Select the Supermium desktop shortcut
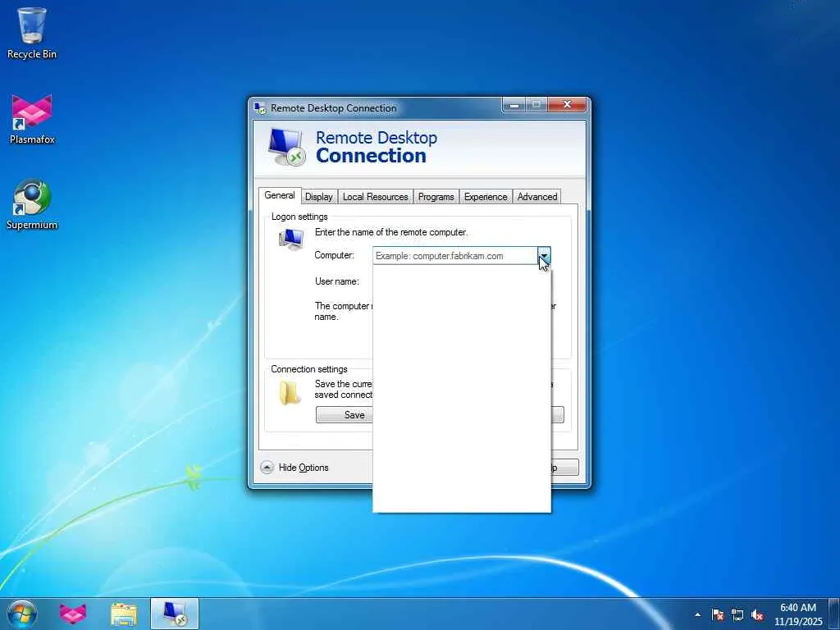The width and height of the screenshot is (840, 630). (x=32, y=204)
